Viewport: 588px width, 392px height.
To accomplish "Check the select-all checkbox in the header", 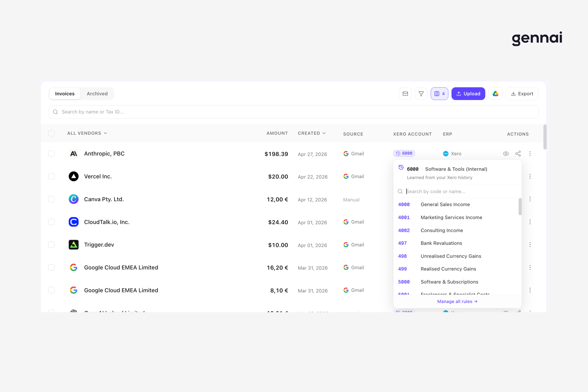I will [x=51, y=133].
